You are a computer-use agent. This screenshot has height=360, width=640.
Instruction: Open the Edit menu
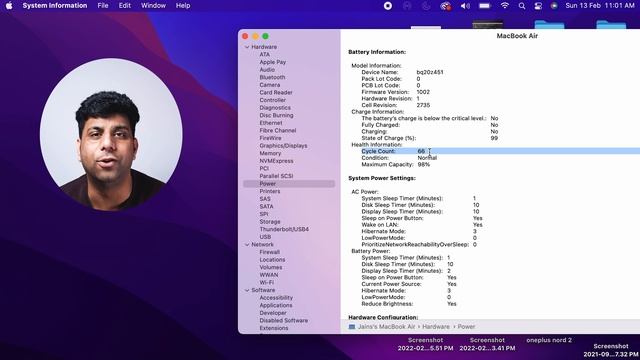124,6
